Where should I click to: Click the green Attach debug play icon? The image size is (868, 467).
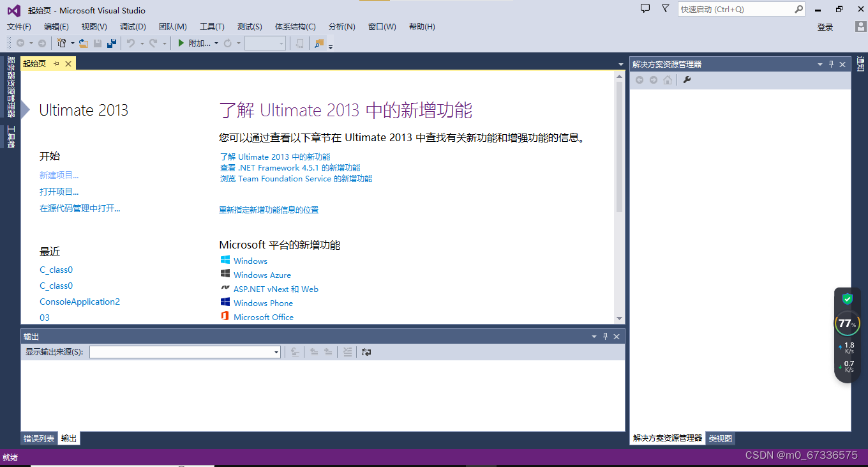[181, 43]
